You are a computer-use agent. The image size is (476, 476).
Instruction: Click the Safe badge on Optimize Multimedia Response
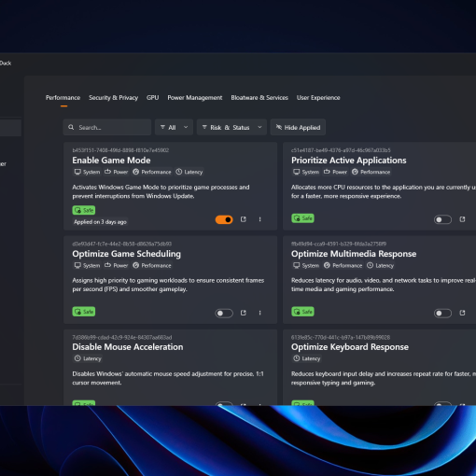302,312
